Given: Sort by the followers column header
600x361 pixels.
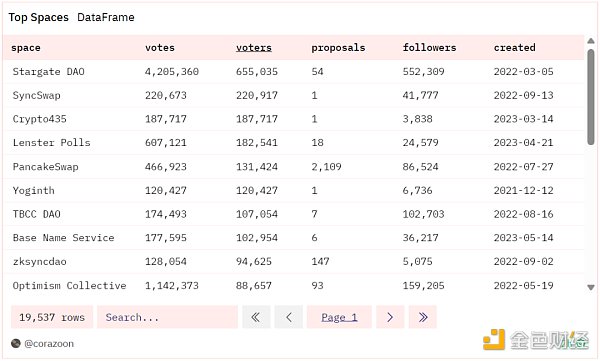Looking at the screenshot, I should (x=429, y=47).
